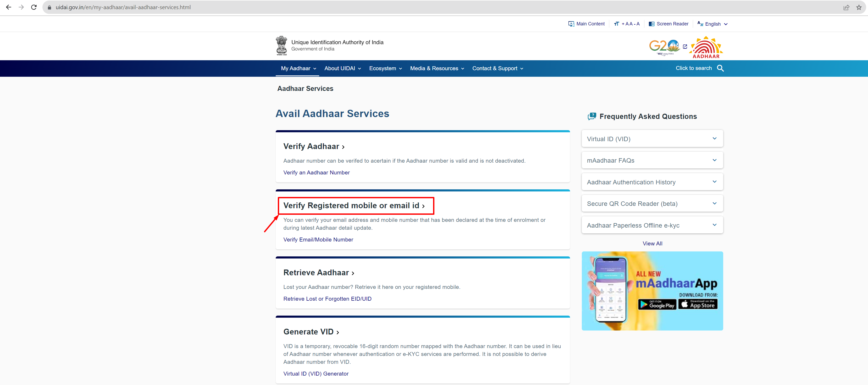Click the Google Play download badge
868x385 pixels.
pos(657,304)
